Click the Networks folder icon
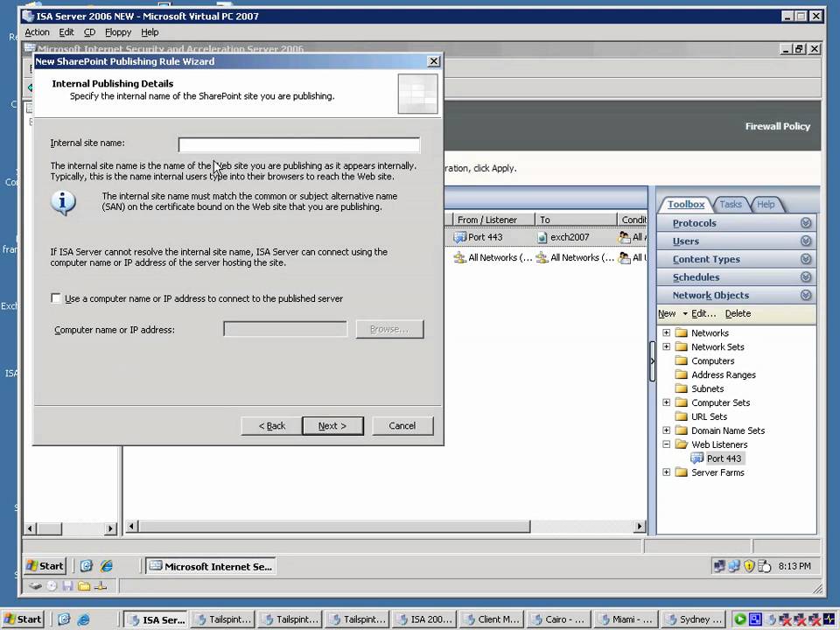The image size is (840, 630). [x=682, y=332]
